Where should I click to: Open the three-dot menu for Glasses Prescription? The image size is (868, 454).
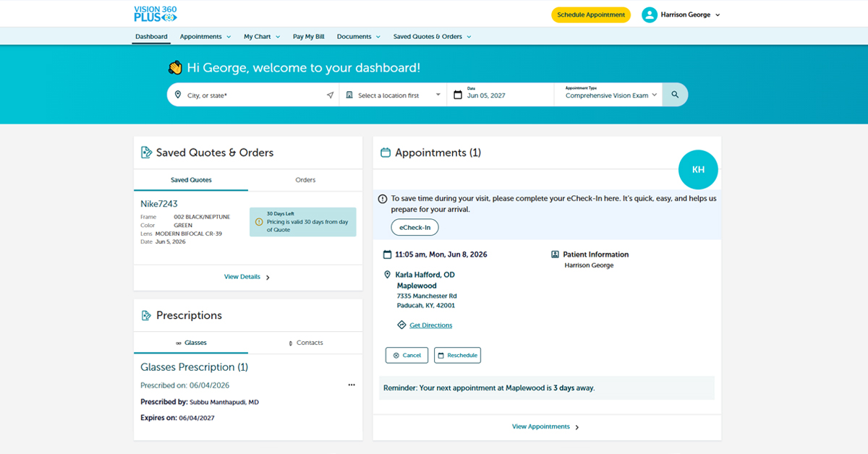352,385
